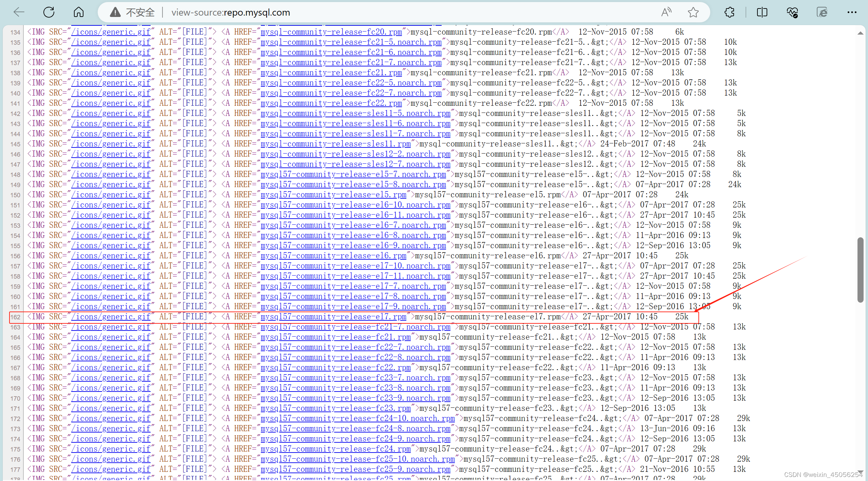Click the scrollbar up arrow
868x481 pixels.
click(860, 33)
